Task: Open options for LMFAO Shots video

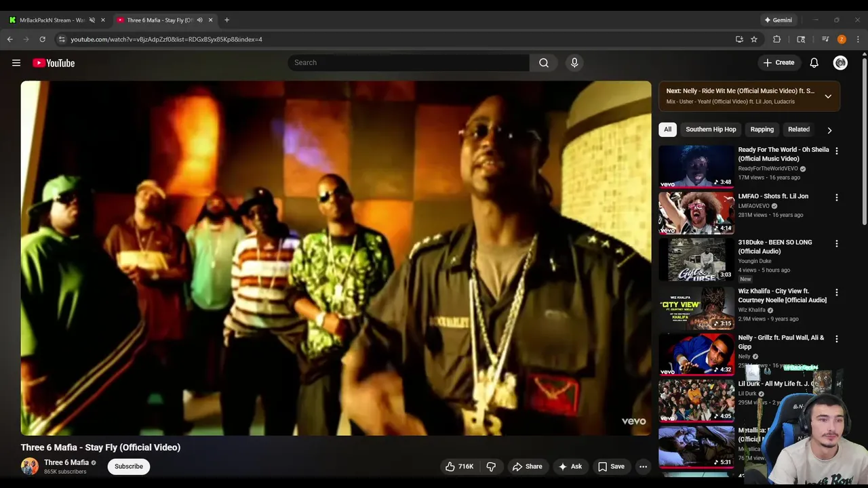Action: [x=836, y=197]
